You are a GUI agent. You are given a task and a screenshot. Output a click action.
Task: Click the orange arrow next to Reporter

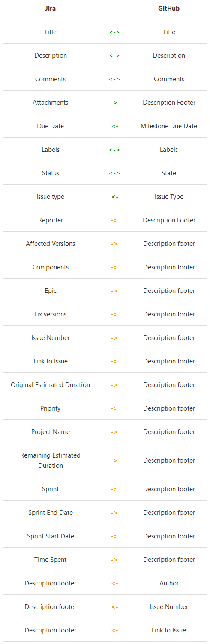114,220
